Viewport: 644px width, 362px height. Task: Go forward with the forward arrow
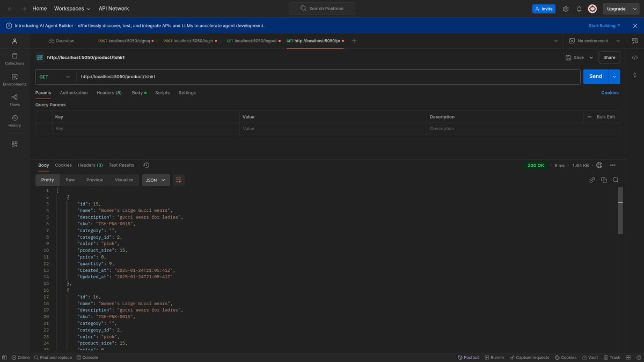click(23, 9)
